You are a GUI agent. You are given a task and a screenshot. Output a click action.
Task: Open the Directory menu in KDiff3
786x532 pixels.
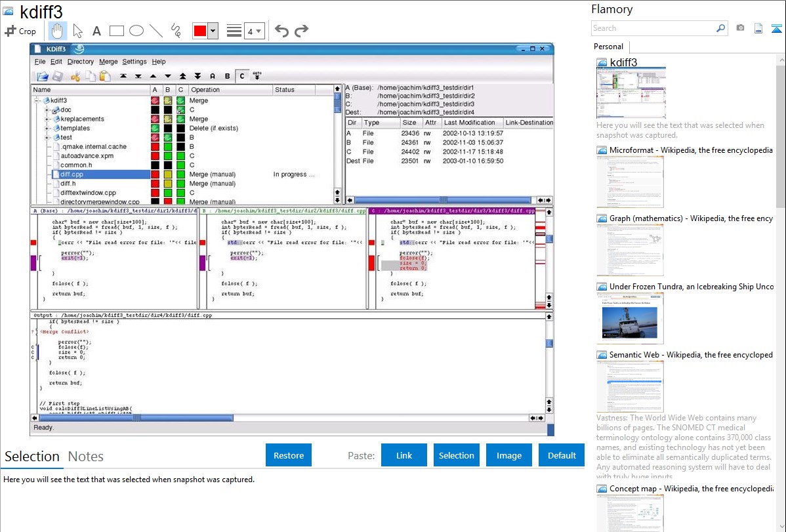80,62
